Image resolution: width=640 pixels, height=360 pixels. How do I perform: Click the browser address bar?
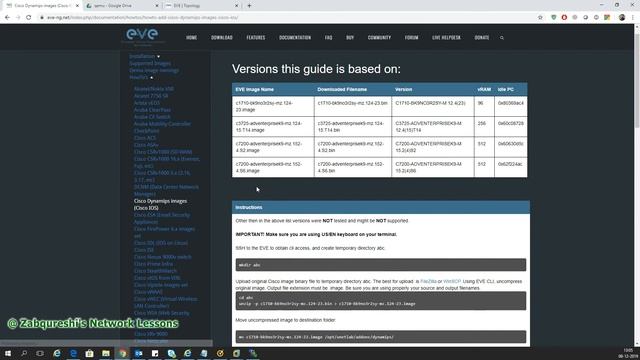286,18
